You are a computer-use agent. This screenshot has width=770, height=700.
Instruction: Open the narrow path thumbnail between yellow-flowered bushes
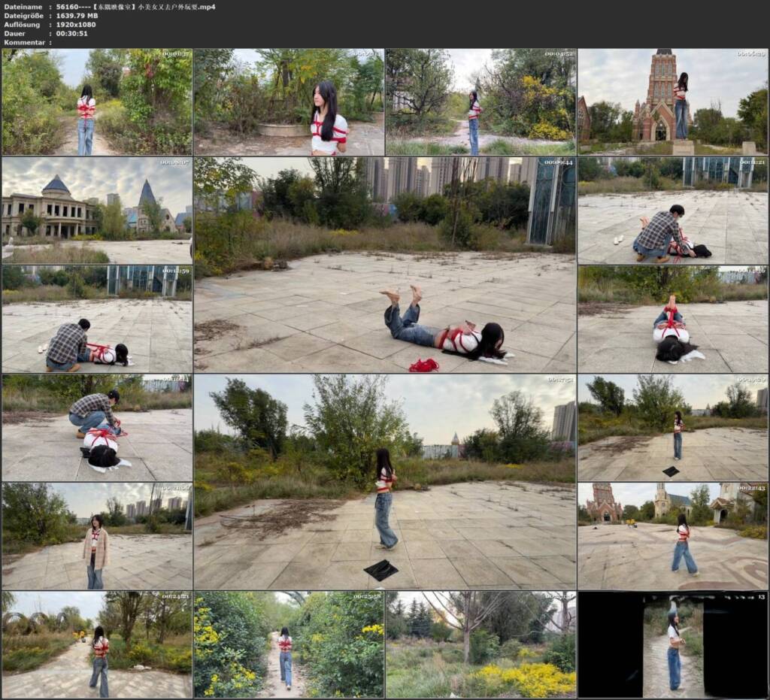click(289, 644)
